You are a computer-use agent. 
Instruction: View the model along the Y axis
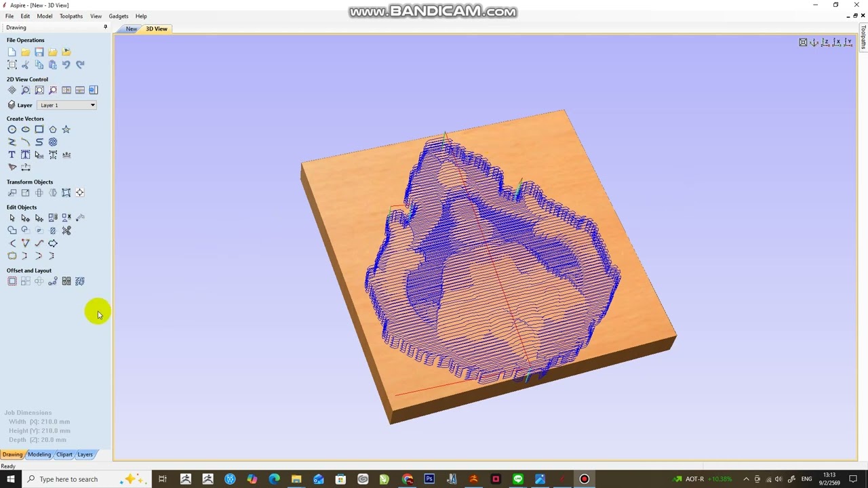pyautogui.click(x=848, y=43)
